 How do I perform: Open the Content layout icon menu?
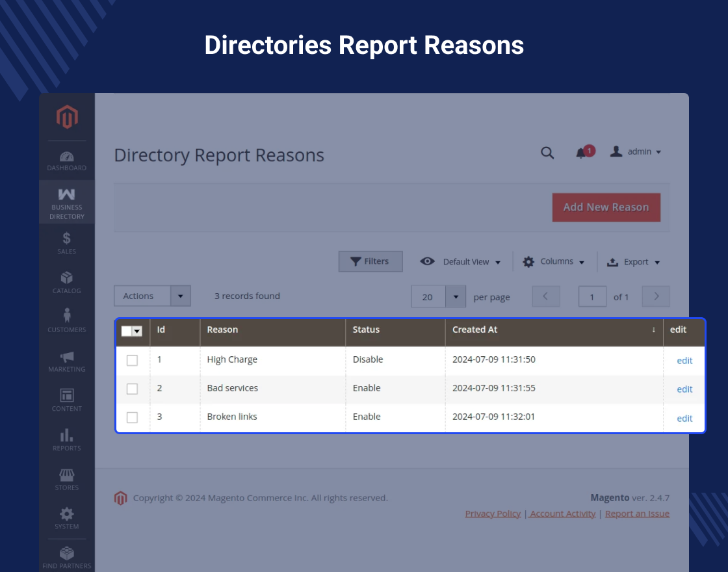(x=67, y=400)
